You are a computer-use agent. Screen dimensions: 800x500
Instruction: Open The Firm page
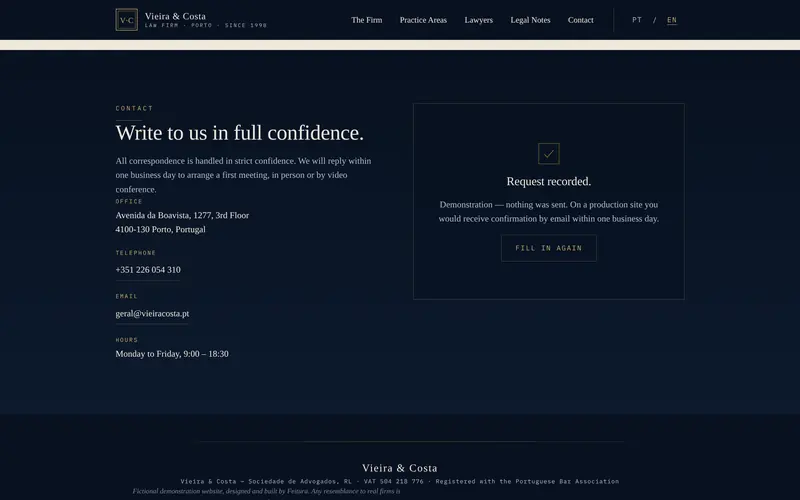366,20
